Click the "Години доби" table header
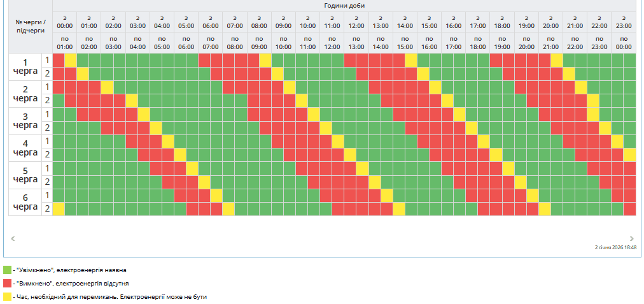Screen dimensions: 644x304 pyautogui.click(x=344, y=6)
